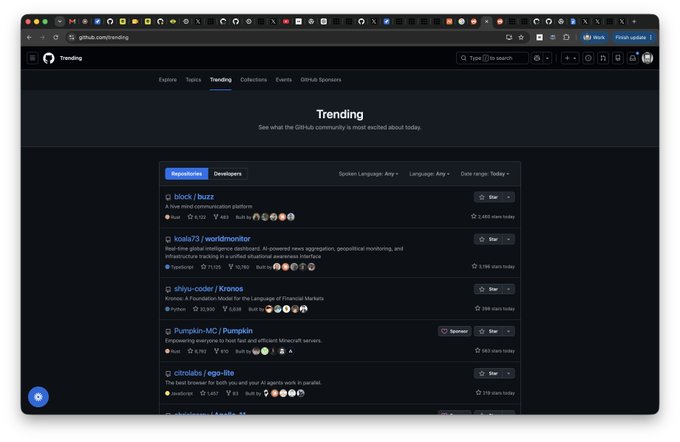This screenshot has width=680, height=442.
Task: Focus the Type / to search field
Action: (492, 58)
